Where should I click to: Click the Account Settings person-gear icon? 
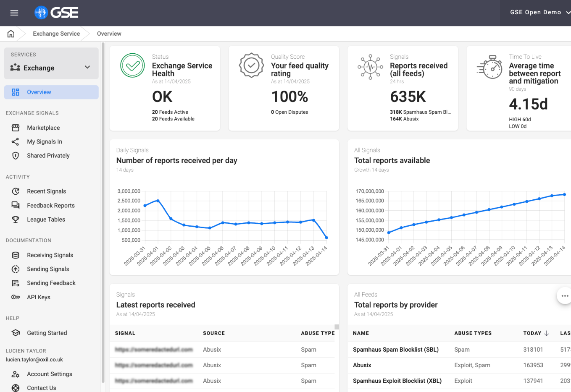(16, 374)
